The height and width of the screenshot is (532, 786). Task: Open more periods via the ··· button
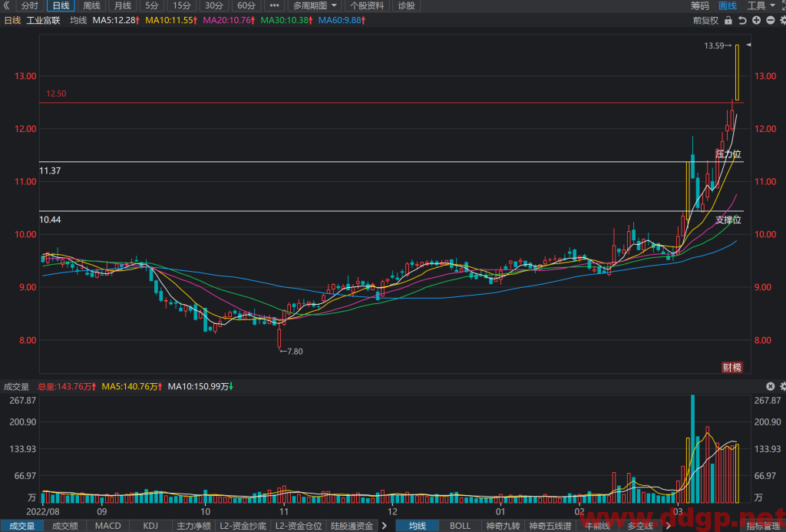[274, 5]
